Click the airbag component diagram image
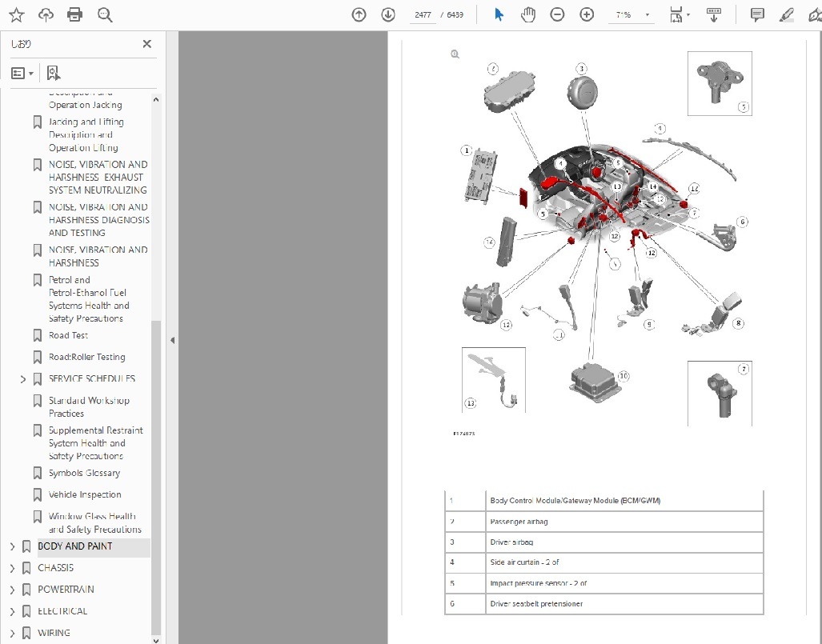 coord(604,240)
